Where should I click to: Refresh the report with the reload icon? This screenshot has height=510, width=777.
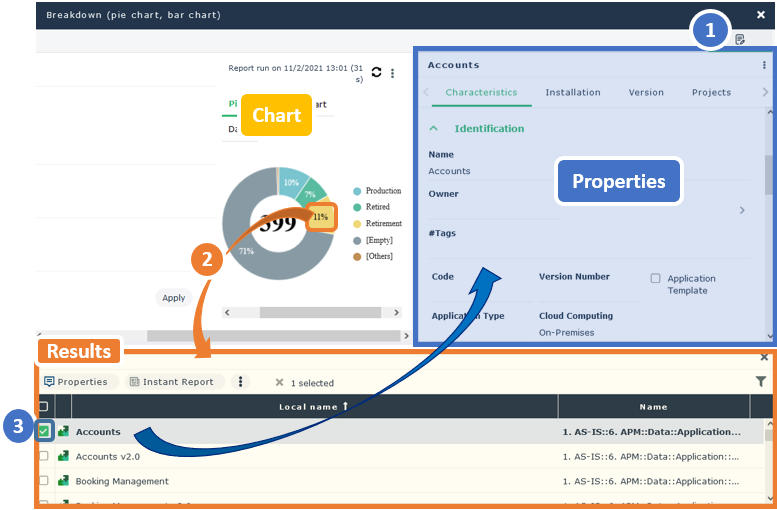[x=376, y=72]
